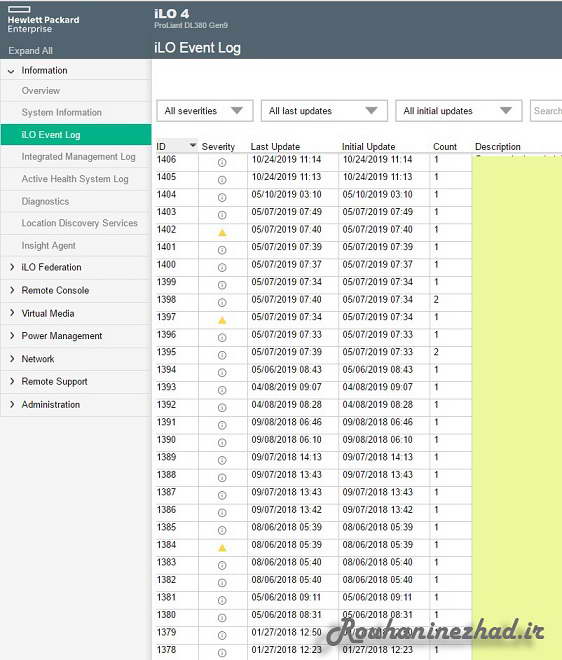Viewport: 562px width, 660px height.
Task: Open the Integrated Management Log
Action: coord(78,157)
